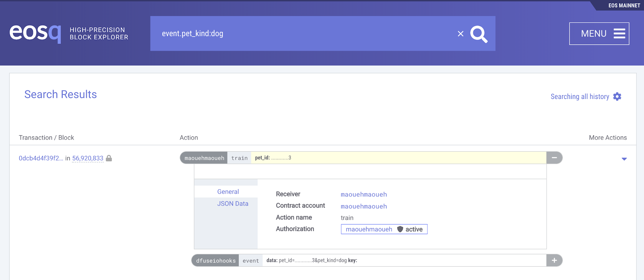Open search settings gear icon
The image size is (644, 280).
click(617, 97)
